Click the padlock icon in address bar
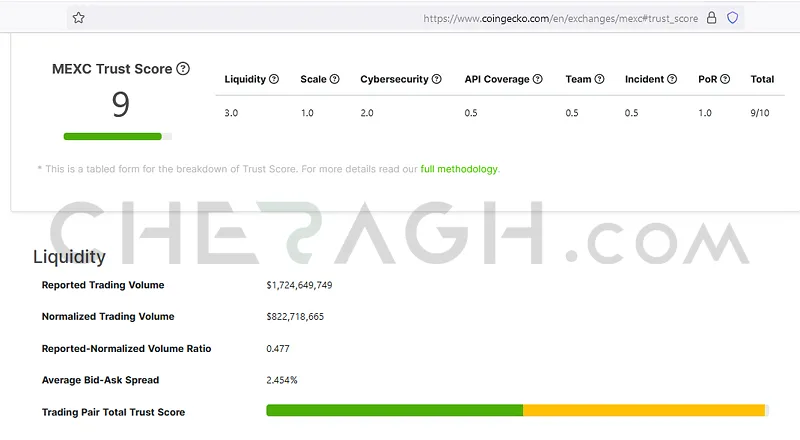Screen dimensions: 800x440 point(712,17)
